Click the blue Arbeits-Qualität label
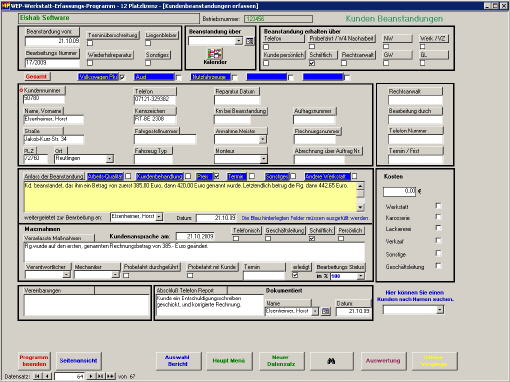Image resolution: width=510 pixels, height=382 pixels. (x=105, y=176)
